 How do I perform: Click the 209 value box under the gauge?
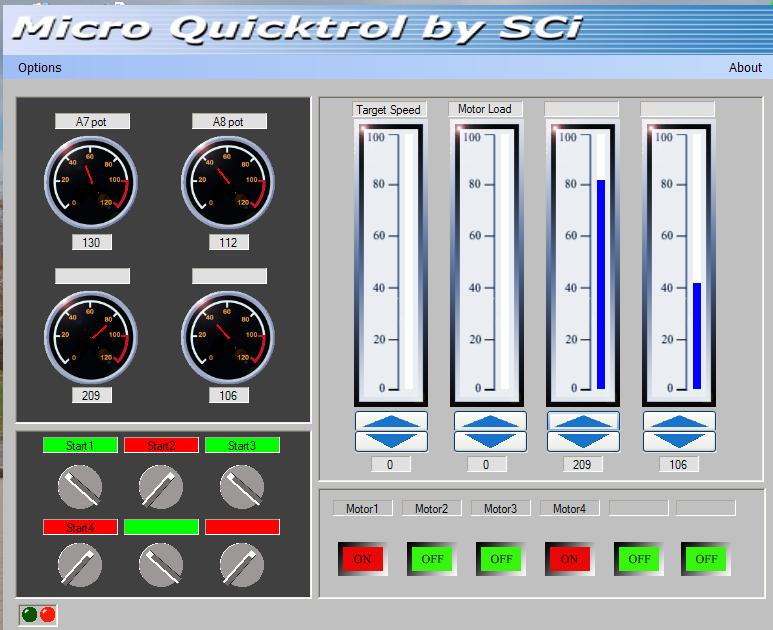pyautogui.click(x=92, y=395)
